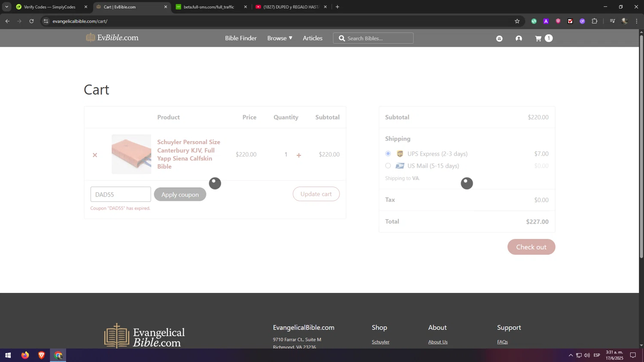
Task: Open FAQs footer link
Action: (502, 342)
